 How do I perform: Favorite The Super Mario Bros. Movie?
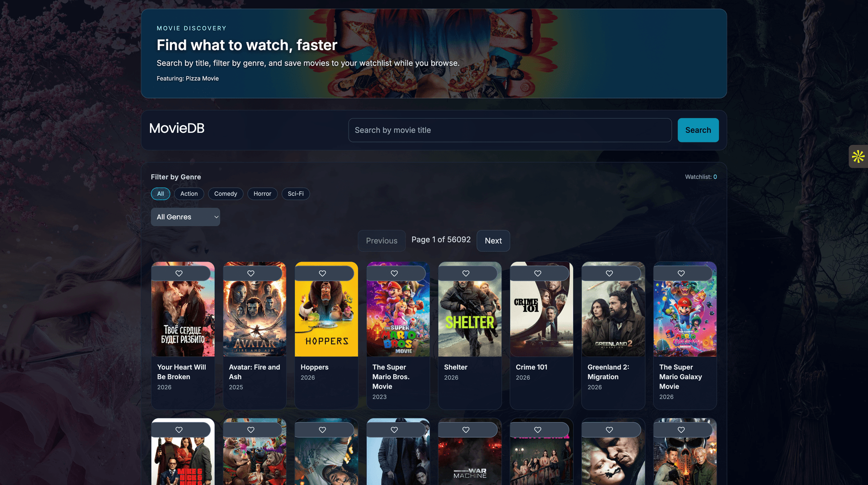point(394,273)
